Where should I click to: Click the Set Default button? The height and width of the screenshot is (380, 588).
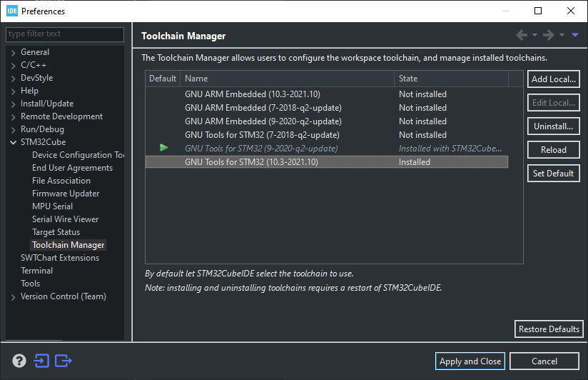tap(554, 173)
